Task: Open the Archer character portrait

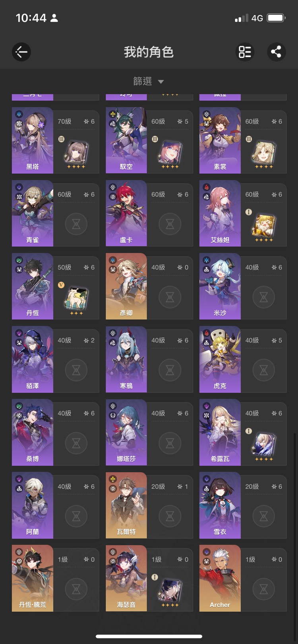Action: point(220,578)
